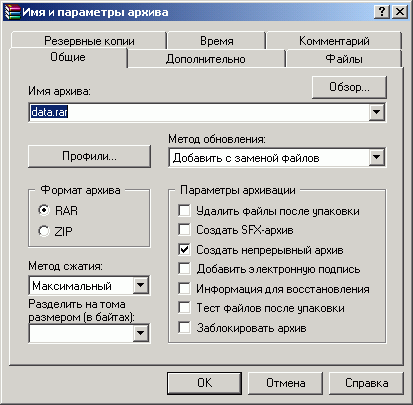
Task: Check Тест файлов после упаковки
Action: point(184,308)
